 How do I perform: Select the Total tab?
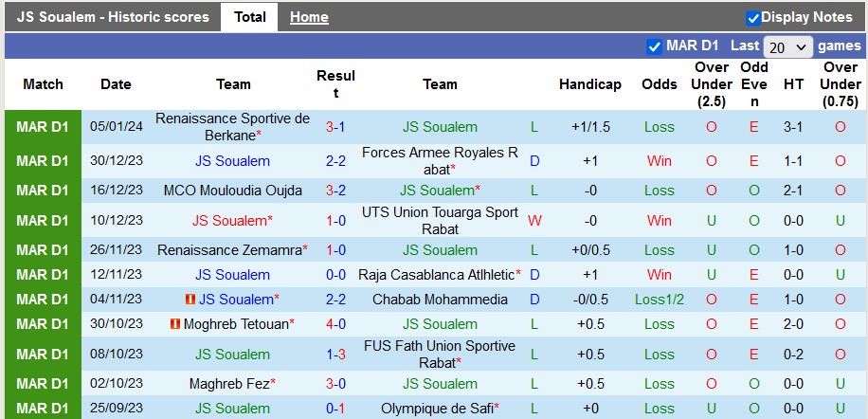point(250,17)
